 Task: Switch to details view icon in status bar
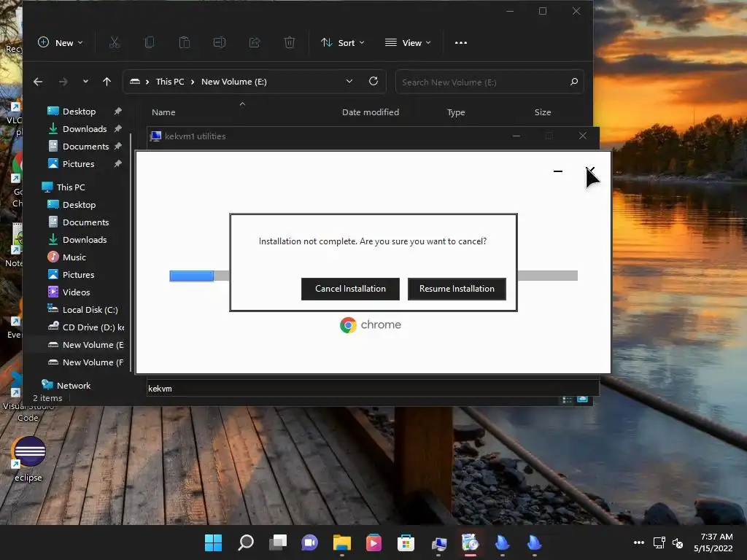(567, 400)
